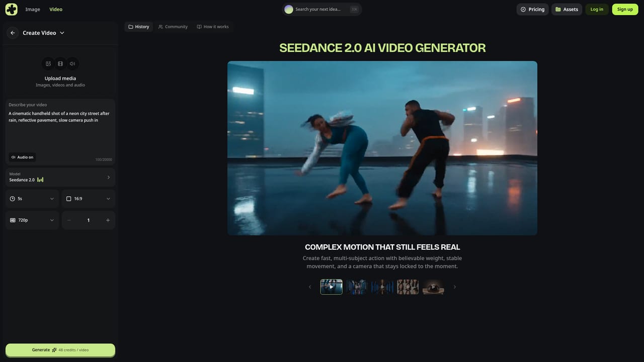The height and width of the screenshot is (362, 644).
Task: Select the third blue-lines showcase thumbnail
Action: click(x=382, y=287)
